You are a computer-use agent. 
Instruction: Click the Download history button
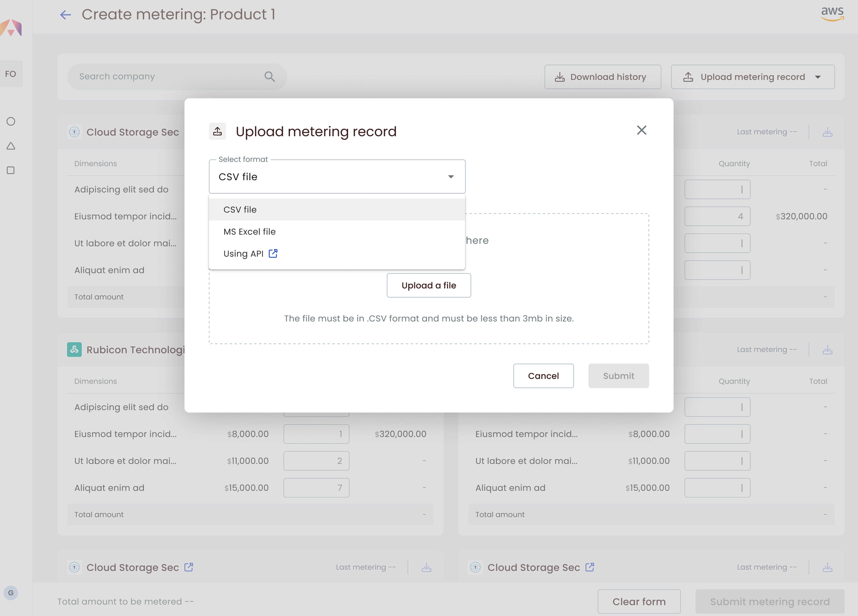602,77
